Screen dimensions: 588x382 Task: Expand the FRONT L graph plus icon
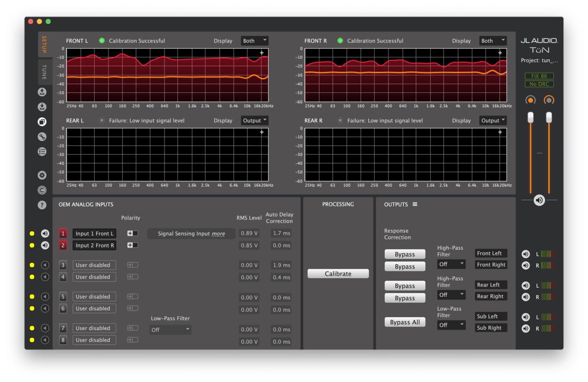pyautogui.click(x=262, y=53)
